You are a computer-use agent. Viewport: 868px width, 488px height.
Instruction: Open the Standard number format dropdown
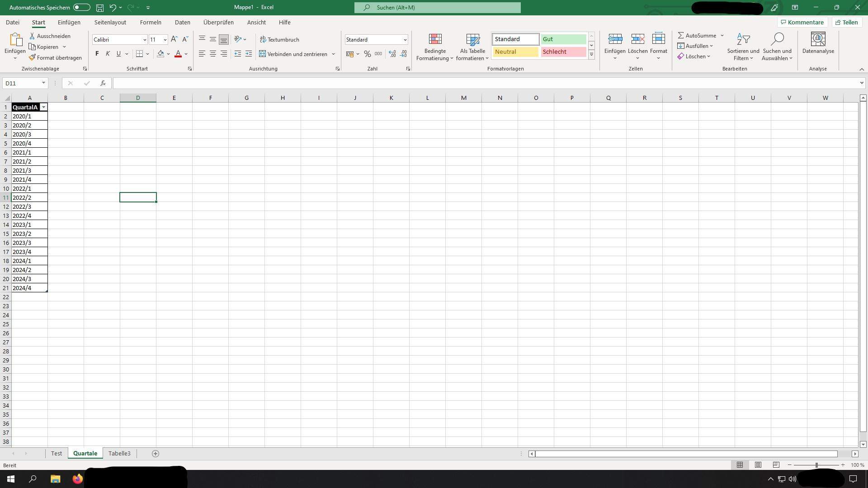[x=405, y=40]
